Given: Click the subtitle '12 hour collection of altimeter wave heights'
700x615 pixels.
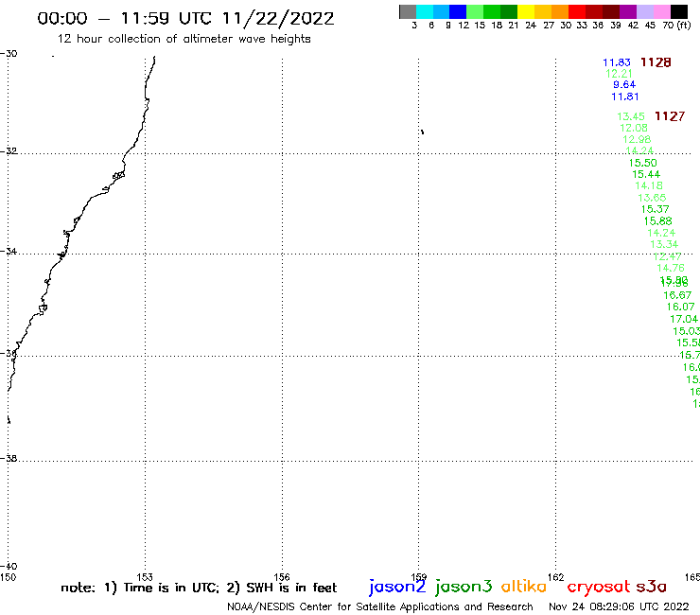Looking at the screenshot, I should pos(184,39).
